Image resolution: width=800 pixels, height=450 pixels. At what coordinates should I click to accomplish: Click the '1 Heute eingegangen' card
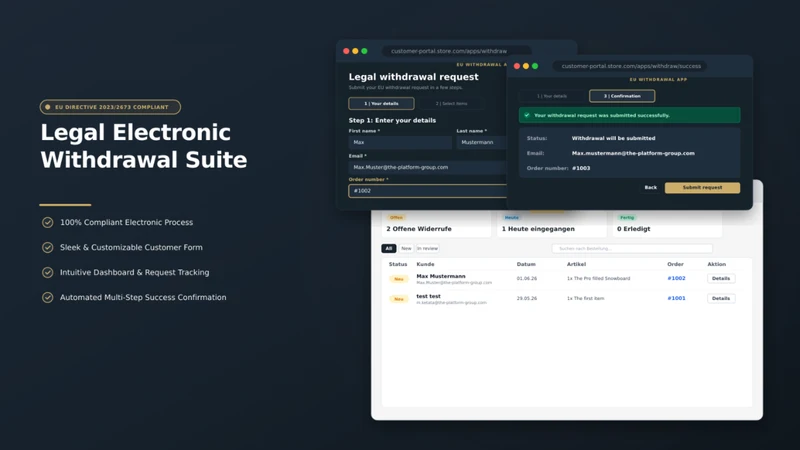point(552,224)
